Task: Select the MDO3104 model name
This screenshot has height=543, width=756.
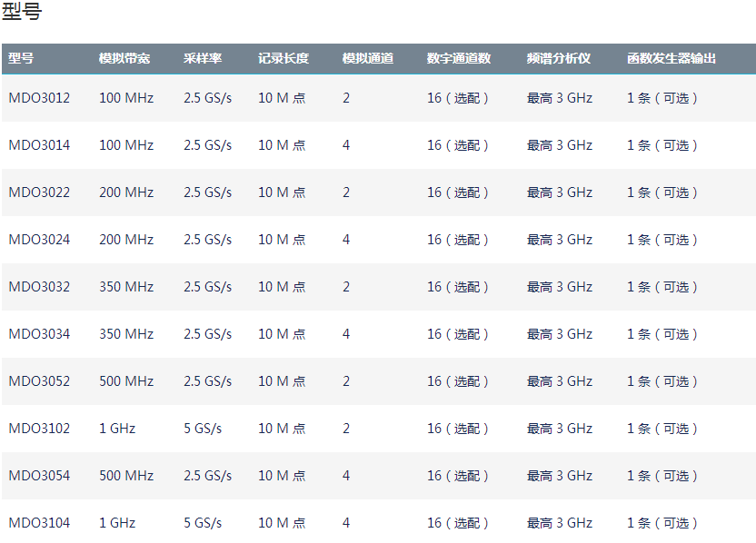Action: coord(39,523)
